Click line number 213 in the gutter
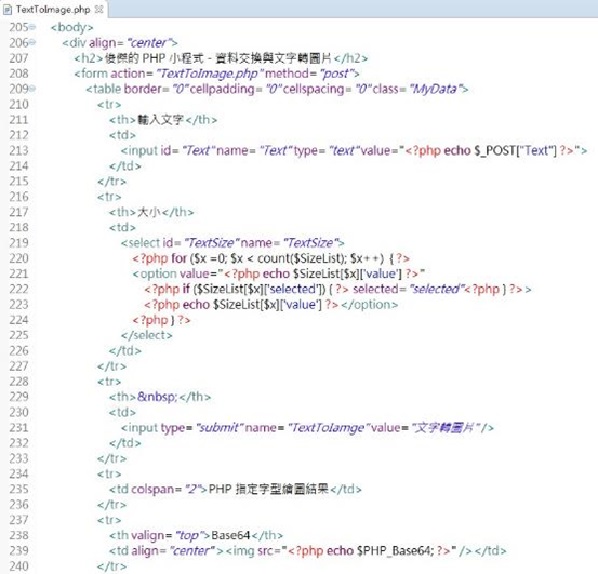598x574 pixels. pyautogui.click(x=19, y=150)
